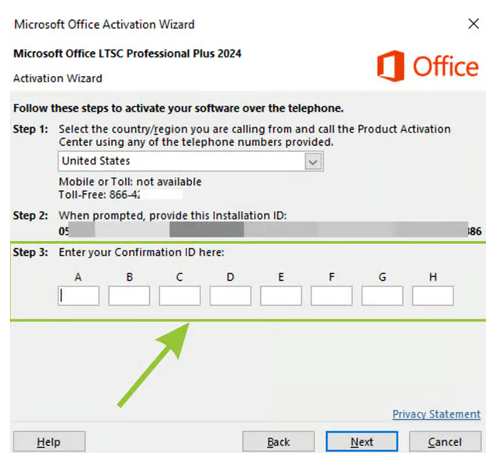Proceed with the Next button
The width and height of the screenshot is (490, 453).
point(362,442)
